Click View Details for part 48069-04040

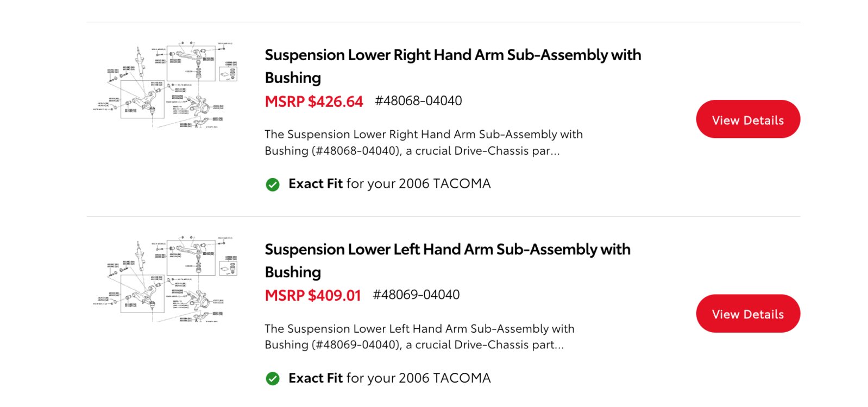[x=747, y=314]
